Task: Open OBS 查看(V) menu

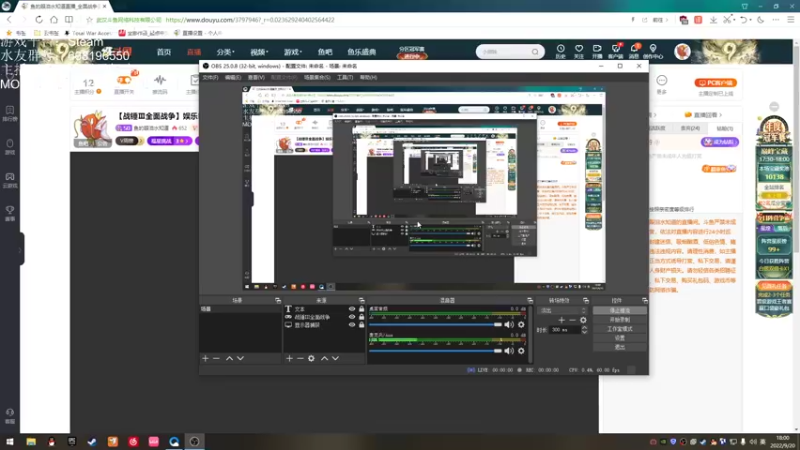Action: tap(256, 78)
